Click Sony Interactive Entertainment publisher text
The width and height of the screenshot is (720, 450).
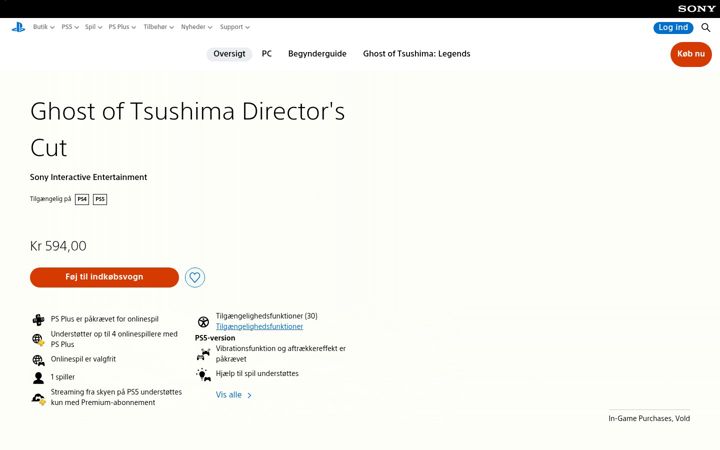click(89, 177)
